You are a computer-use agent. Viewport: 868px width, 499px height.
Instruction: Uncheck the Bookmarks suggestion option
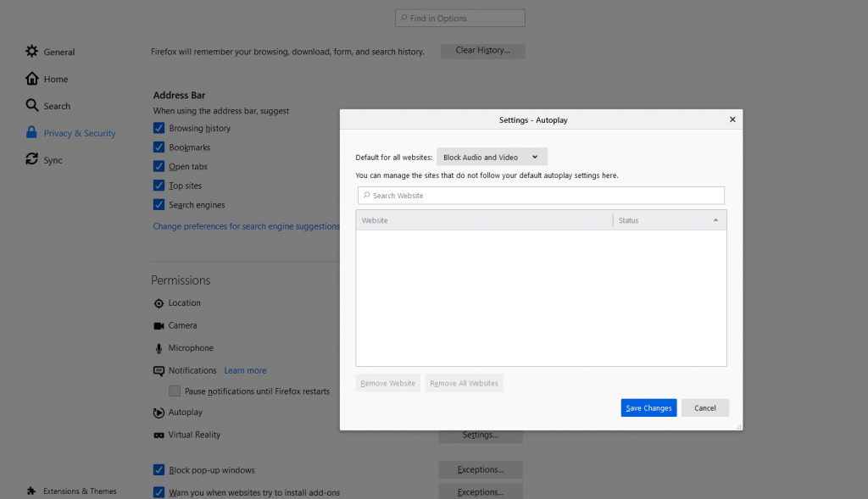[x=158, y=147]
